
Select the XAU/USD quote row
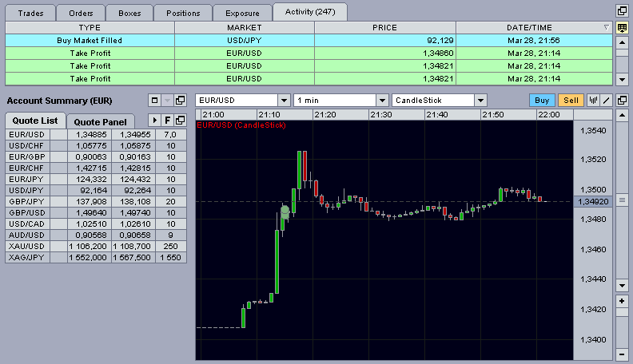(96, 247)
